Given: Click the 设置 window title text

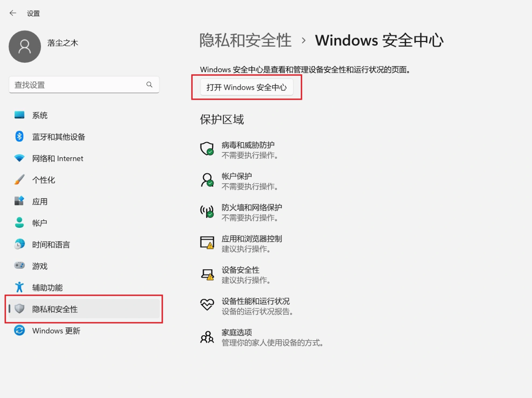Looking at the screenshot, I should tap(33, 13).
